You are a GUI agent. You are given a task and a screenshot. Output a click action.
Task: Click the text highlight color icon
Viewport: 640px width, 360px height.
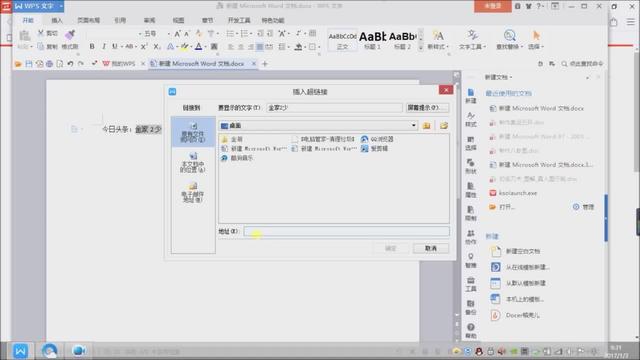point(184,47)
